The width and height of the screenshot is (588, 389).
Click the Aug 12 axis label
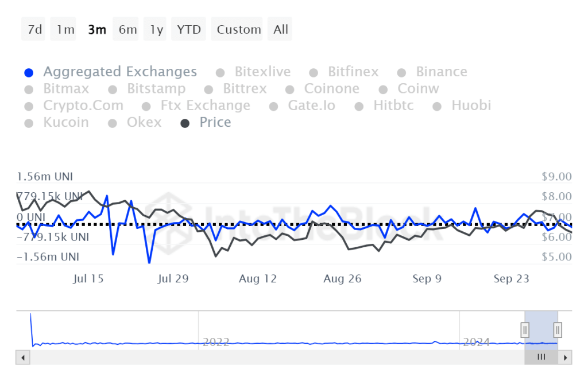(258, 278)
